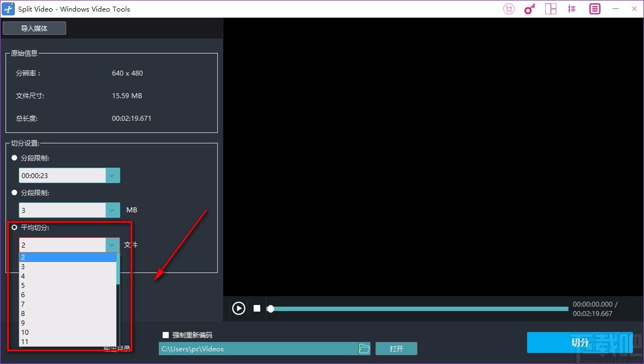This screenshot has width=644, height=364.
Task: Expand the 00:00:23 duration dropdown
Action: pos(112,175)
